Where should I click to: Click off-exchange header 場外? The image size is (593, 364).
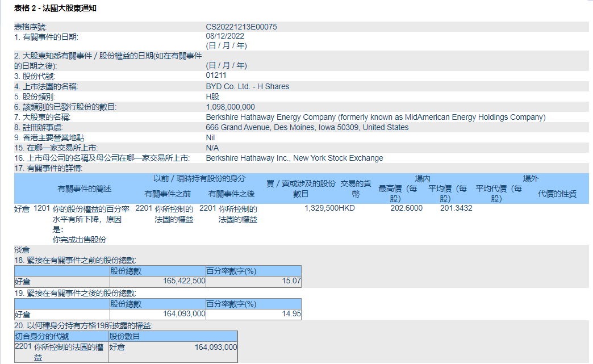point(531,178)
